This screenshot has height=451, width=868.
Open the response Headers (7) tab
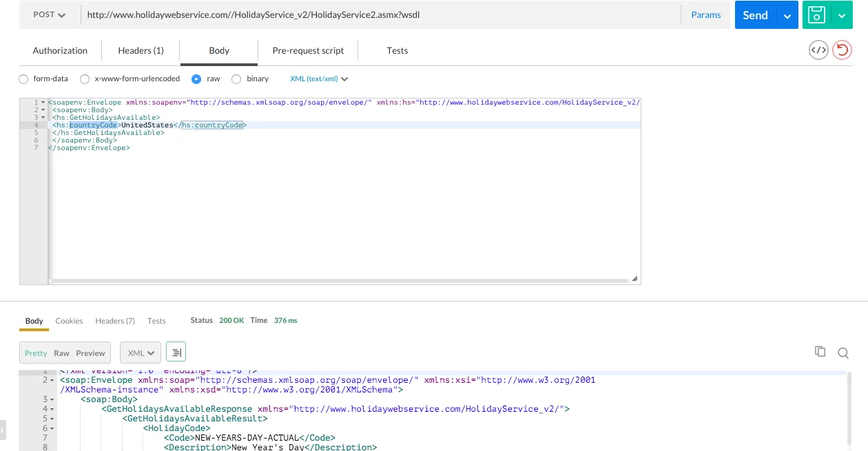(x=115, y=321)
